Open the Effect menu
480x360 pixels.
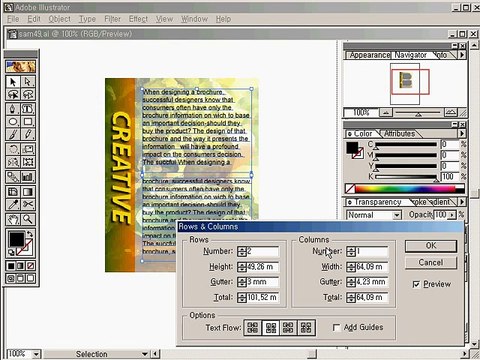(138, 19)
